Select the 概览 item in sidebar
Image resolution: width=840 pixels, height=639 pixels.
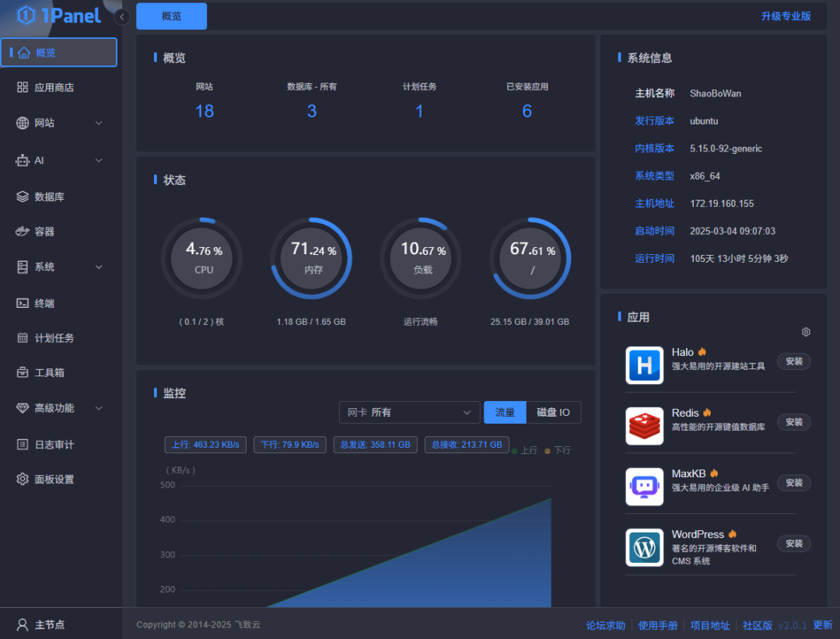[58, 52]
